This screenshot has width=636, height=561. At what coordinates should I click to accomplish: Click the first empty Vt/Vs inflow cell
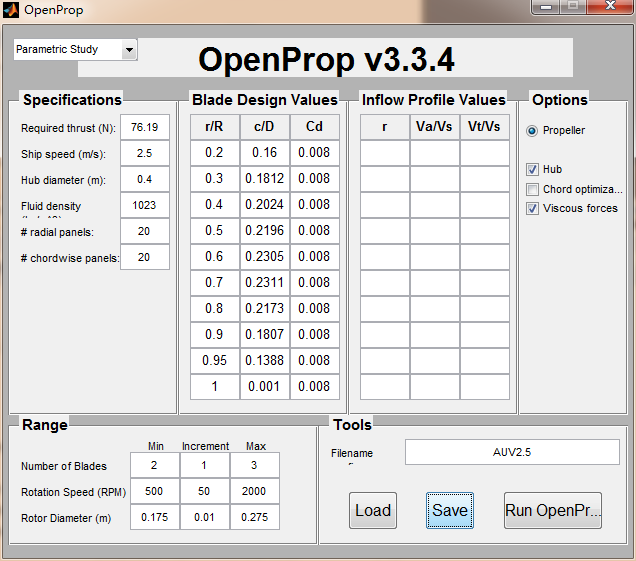485,153
